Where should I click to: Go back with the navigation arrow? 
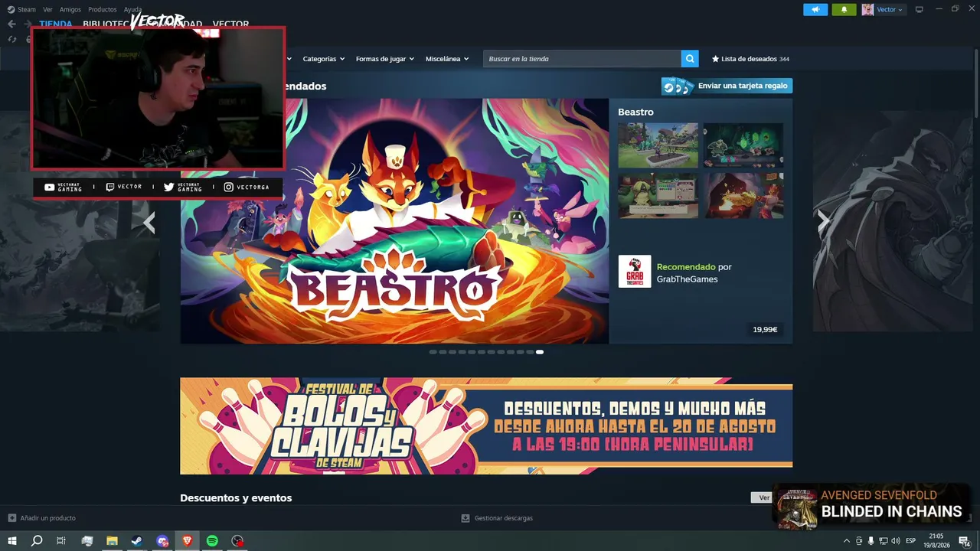(x=11, y=24)
